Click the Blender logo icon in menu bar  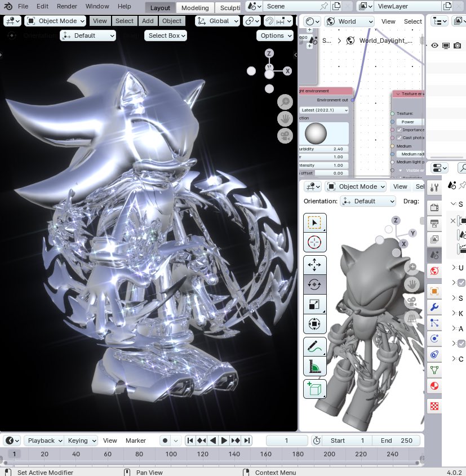point(8,6)
